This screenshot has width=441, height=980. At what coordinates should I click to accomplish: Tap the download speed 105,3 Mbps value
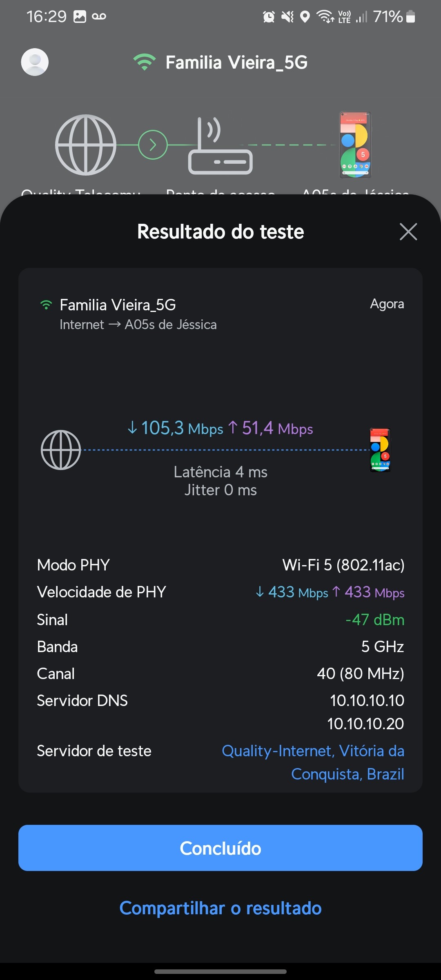point(176,428)
